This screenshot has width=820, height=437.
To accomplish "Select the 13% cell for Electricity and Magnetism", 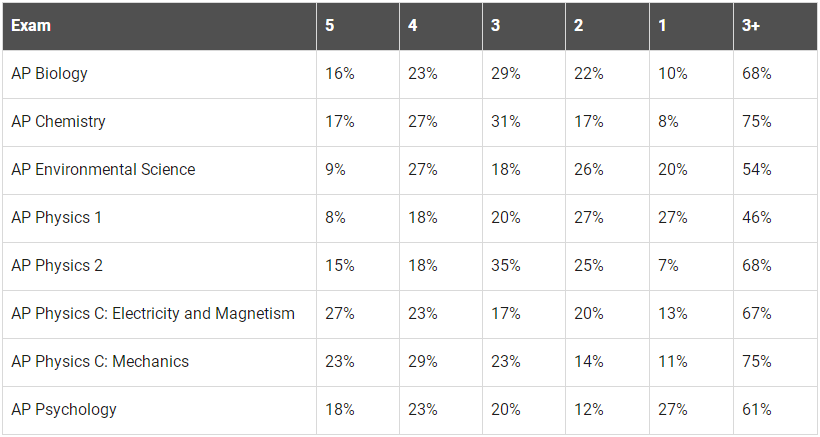I will coord(673,314).
